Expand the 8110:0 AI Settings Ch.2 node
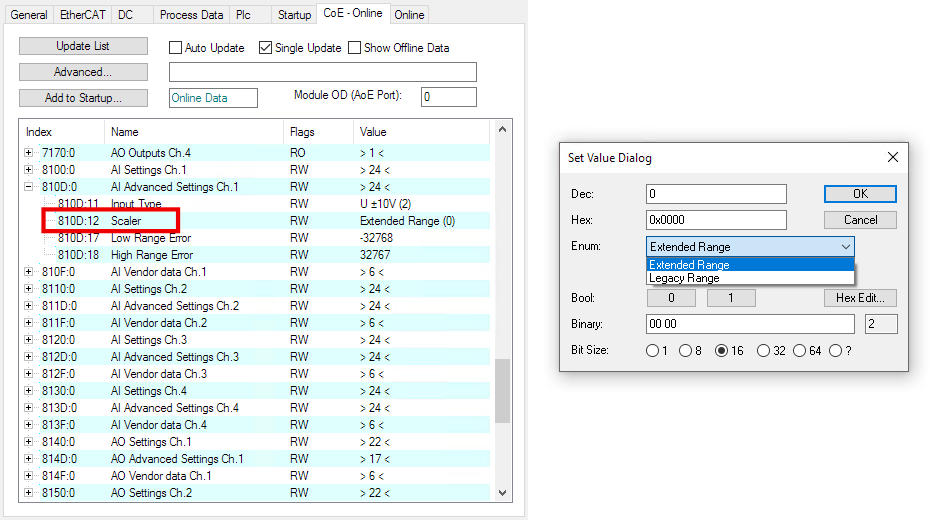930x520 pixels. pyautogui.click(x=28, y=289)
